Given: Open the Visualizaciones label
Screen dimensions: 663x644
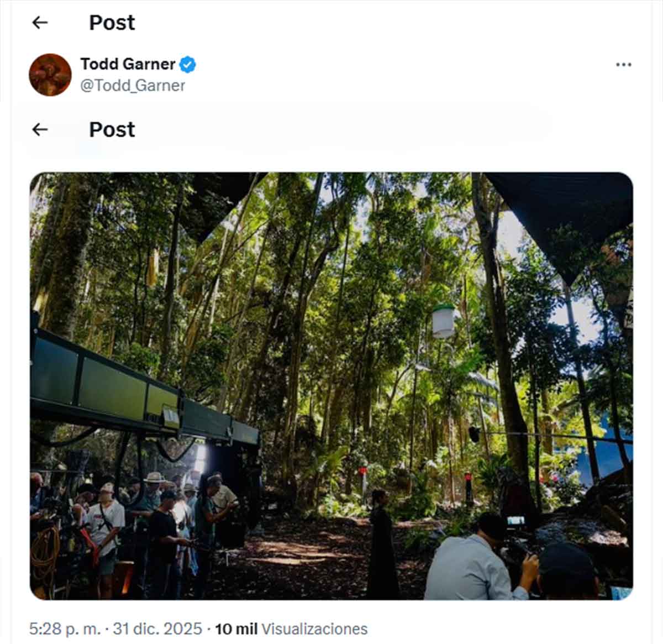Looking at the screenshot, I should pyautogui.click(x=314, y=629).
